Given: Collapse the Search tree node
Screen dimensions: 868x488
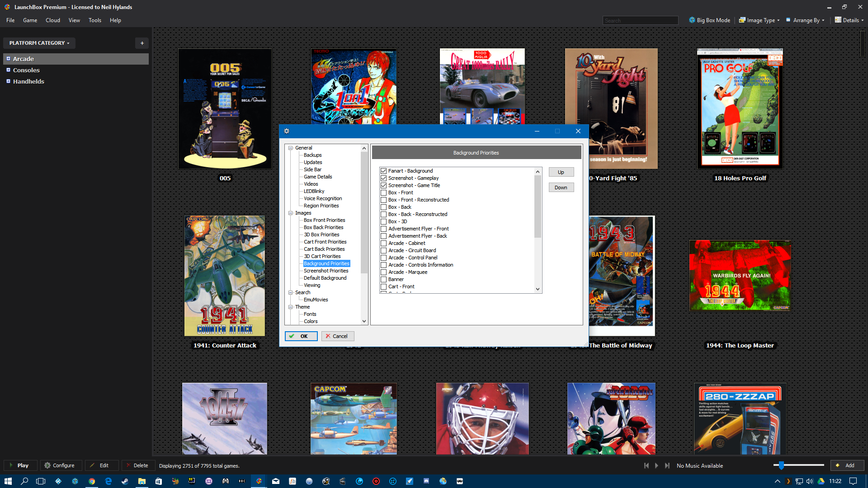Looking at the screenshot, I should (x=291, y=292).
